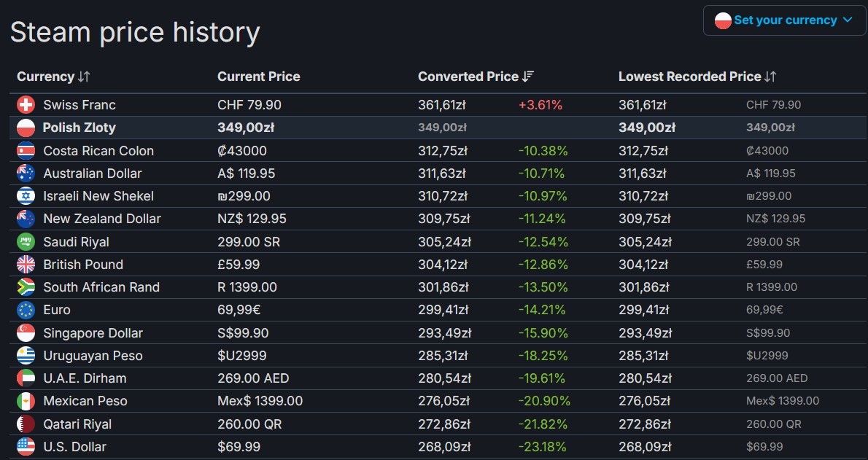Screen dimensions: 868x460
Task: Click converted price 293,49zł in Converted Price column
Action: pyautogui.click(x=444, y=332)
